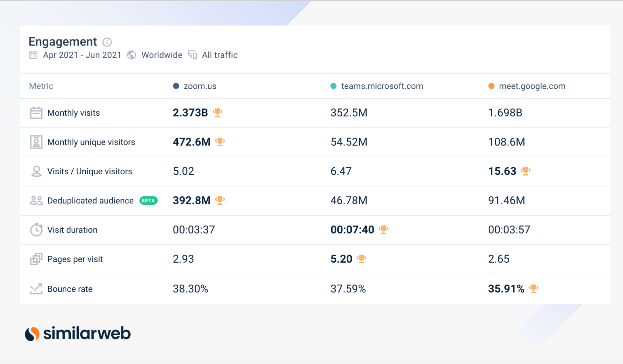Click the trophy next to 2.373B

click(x=218, y=112)
